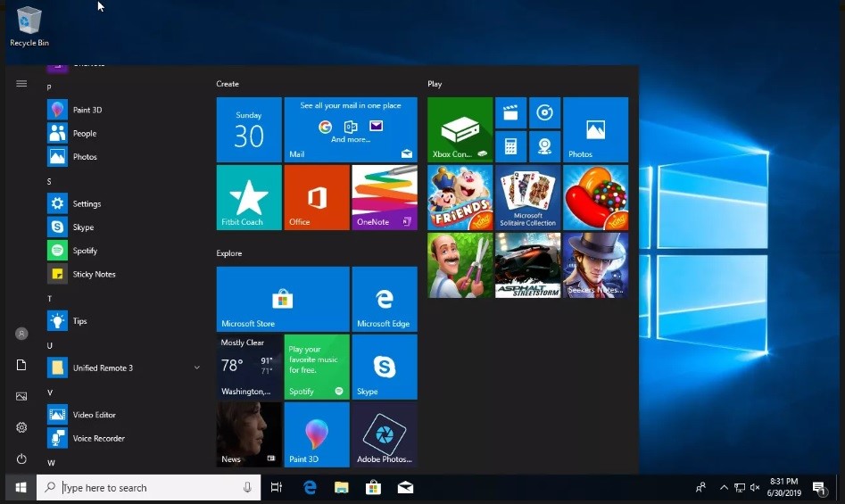
Task: Open the Pictures icon in Start sidebar
Action: point(21,396)
